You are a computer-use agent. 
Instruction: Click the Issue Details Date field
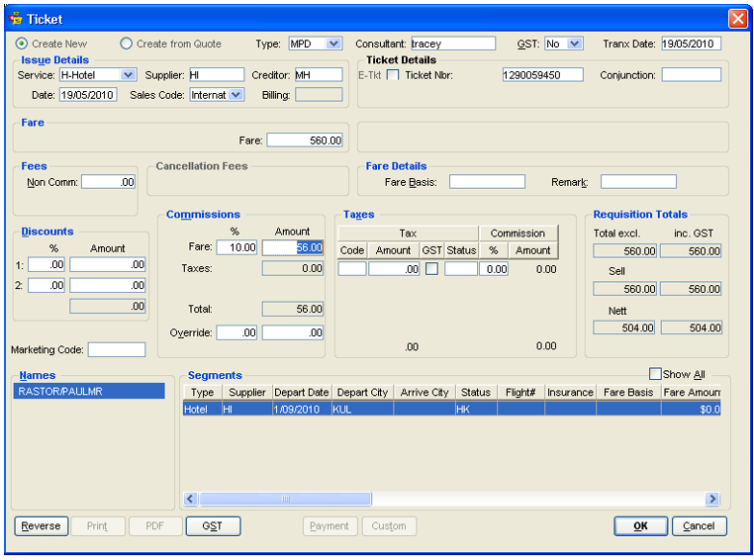click(x=88, y=95)
